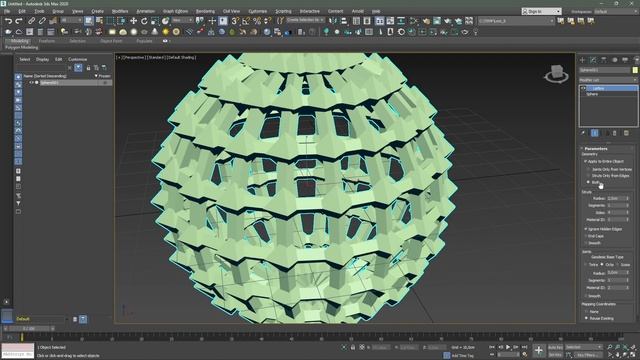The height and width of the screenshot is (360, 640).
Task: Toggle Apply to Entire Object checkbox
Action: click(x=586, y=162)
